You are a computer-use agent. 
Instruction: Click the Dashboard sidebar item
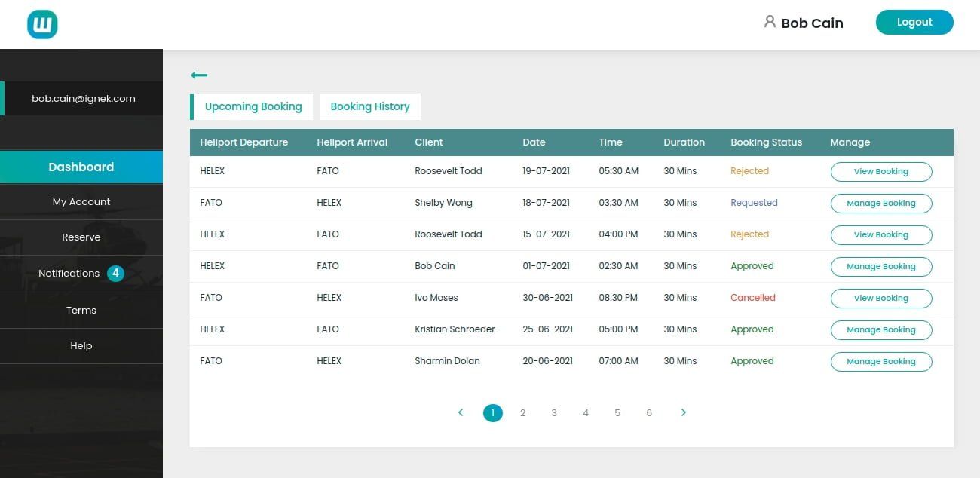(81, 167)
